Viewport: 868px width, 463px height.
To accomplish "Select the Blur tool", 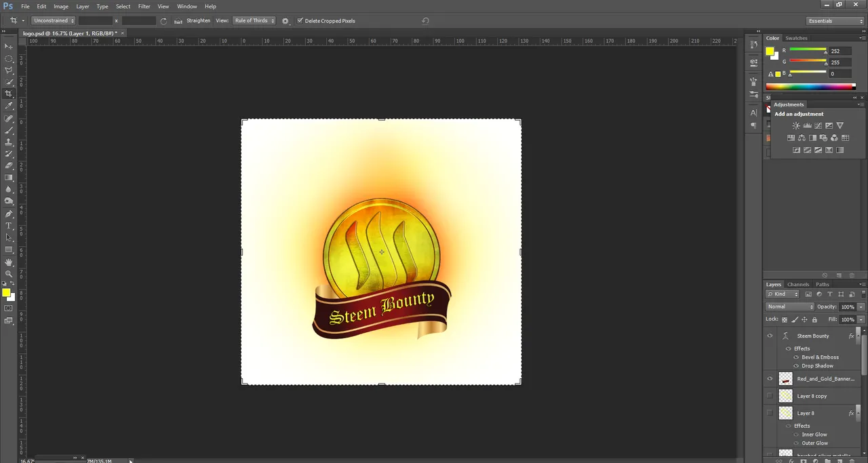I will click(9, 189).
